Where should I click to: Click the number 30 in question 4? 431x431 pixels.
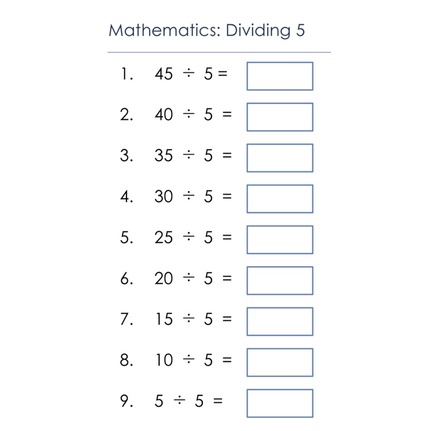click(164, 196)
